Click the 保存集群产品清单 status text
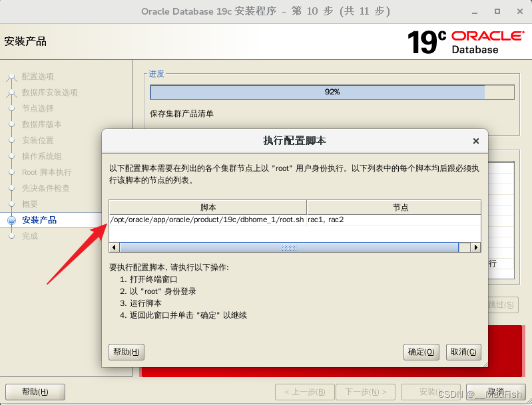Viewport: 532px width, 405px height. (x=182, y=114)
